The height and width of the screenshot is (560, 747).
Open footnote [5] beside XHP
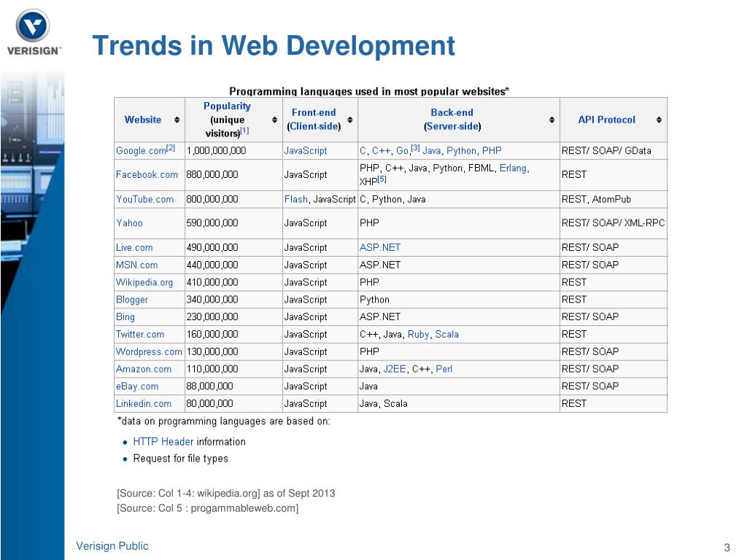(382, 179)
